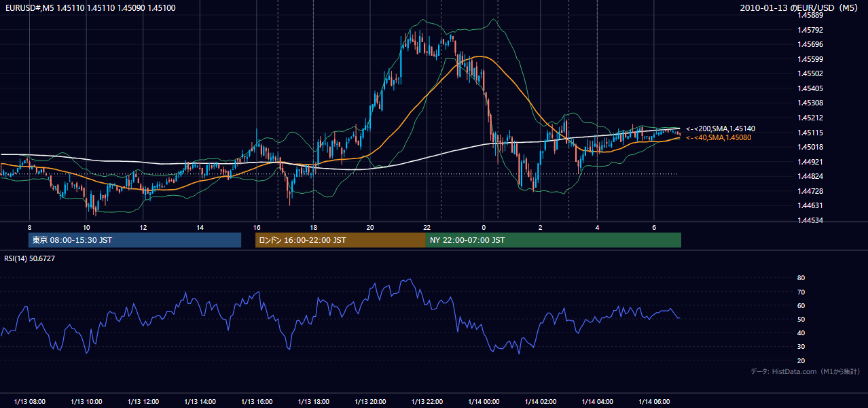Click price axis value 1.45115
This screenshot has height=408, width=868.
810,133
